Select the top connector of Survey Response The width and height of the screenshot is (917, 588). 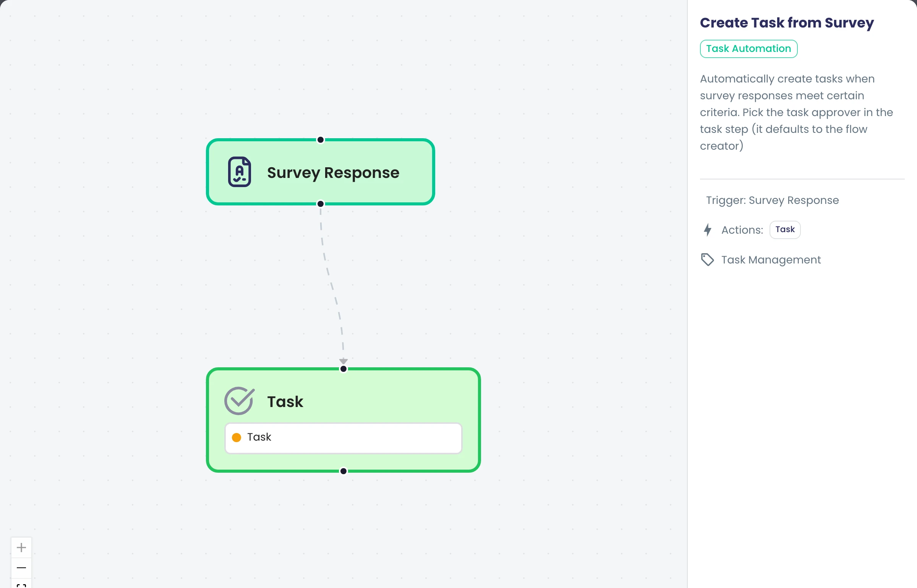[321, 140]
